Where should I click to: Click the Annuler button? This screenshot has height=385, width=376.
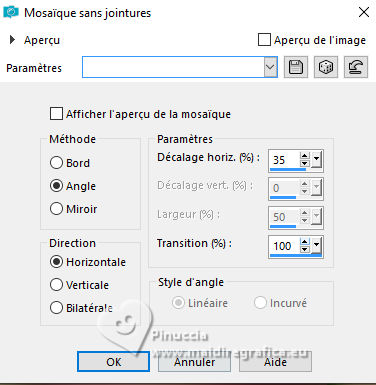(x=194, y=362)
